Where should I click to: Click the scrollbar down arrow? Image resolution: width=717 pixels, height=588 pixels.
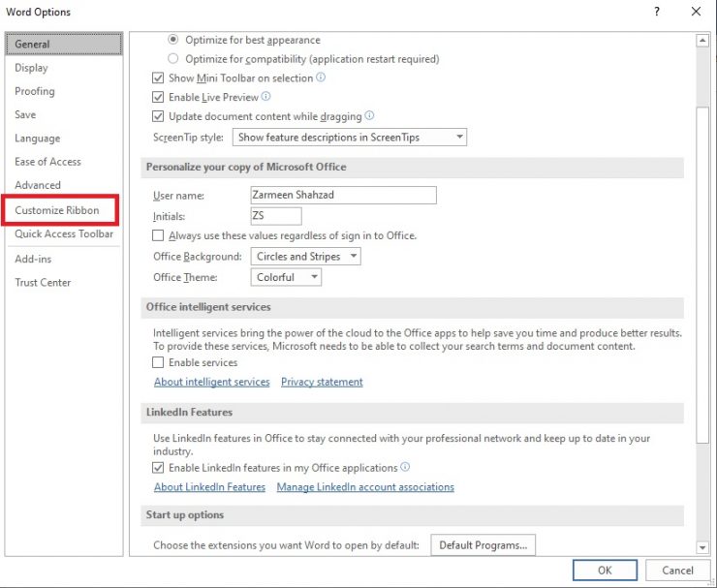pos(702,547)
